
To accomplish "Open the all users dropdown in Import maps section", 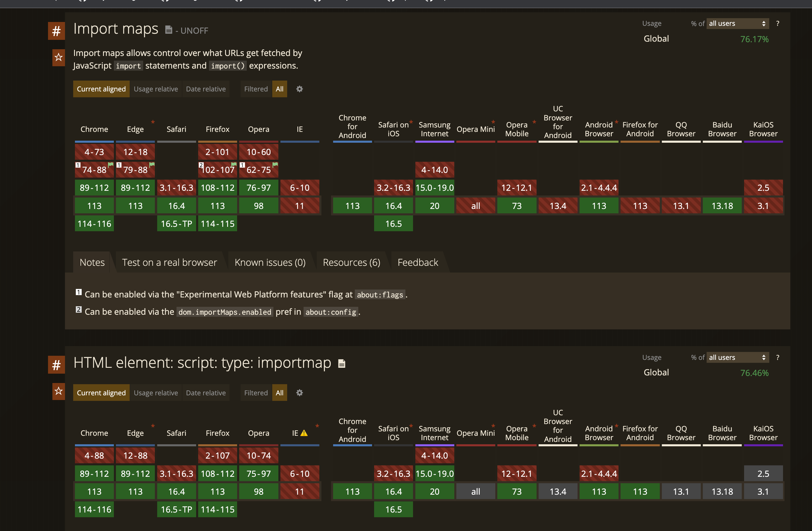I will (x=737, y=23).
